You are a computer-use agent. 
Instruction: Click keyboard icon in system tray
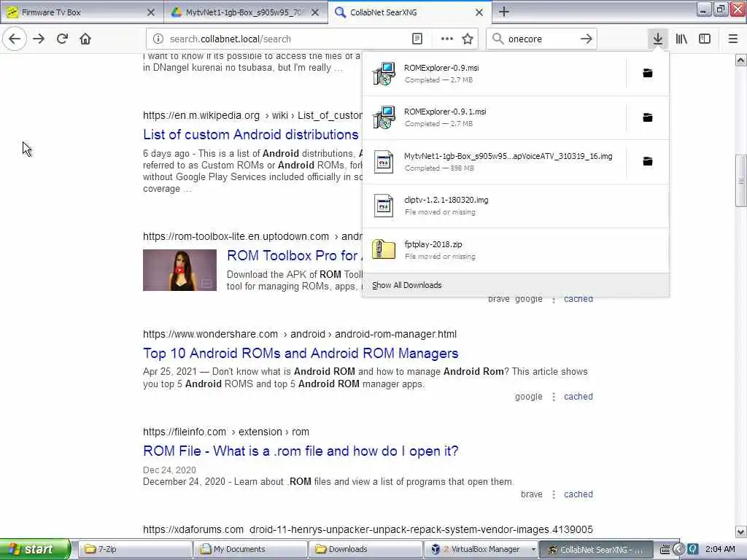(665, 550)
